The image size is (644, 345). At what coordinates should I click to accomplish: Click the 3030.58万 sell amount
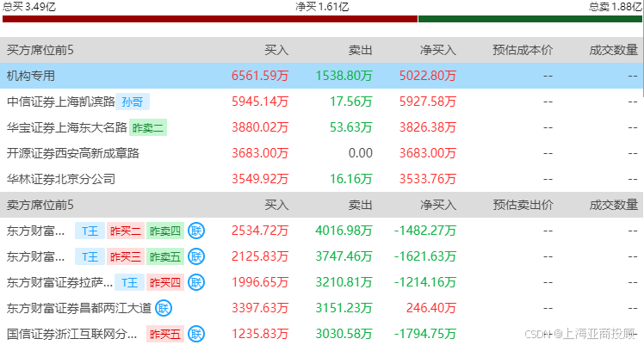click(x=344, y=335)
